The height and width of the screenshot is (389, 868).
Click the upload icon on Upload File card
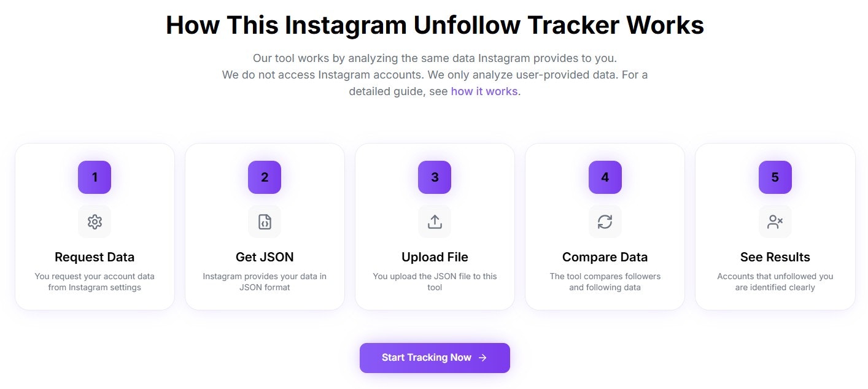click(x=435, y=221)
